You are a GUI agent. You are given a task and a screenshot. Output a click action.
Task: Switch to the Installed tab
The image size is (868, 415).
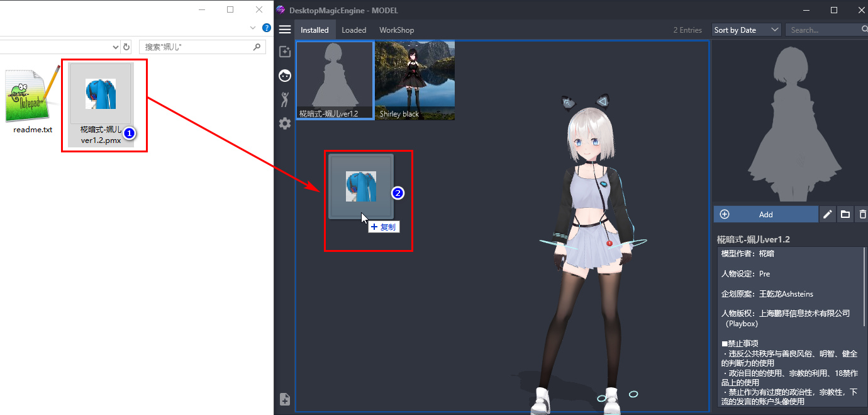point(314,30)
